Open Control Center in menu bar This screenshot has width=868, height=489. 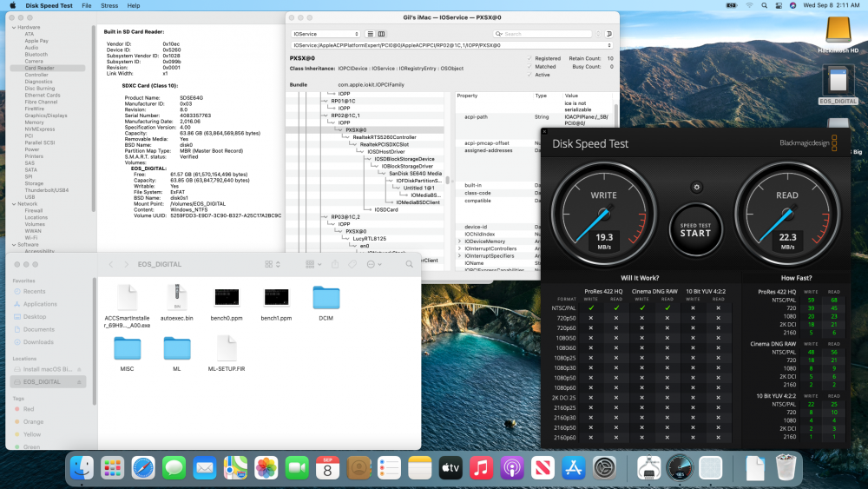coord(779,5)
